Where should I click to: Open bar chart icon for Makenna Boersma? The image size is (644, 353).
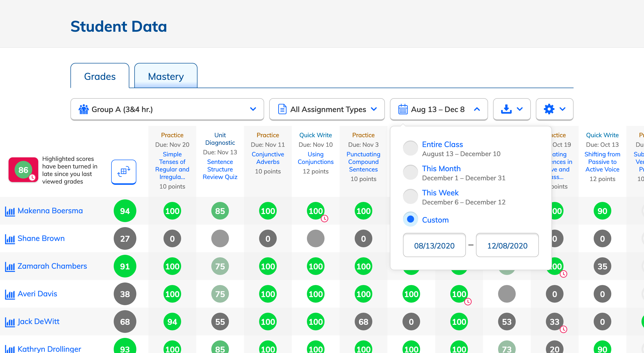point(10,211)
